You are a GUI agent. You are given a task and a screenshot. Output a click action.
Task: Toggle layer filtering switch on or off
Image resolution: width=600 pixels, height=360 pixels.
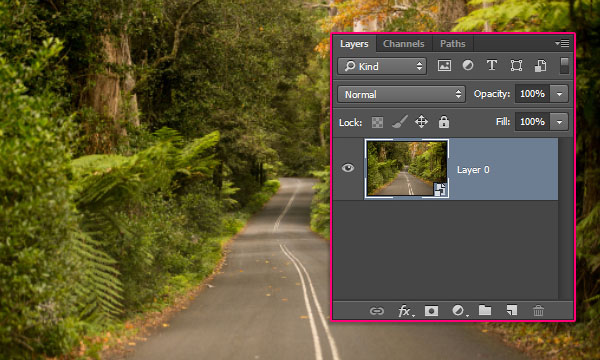pos(564,65)
